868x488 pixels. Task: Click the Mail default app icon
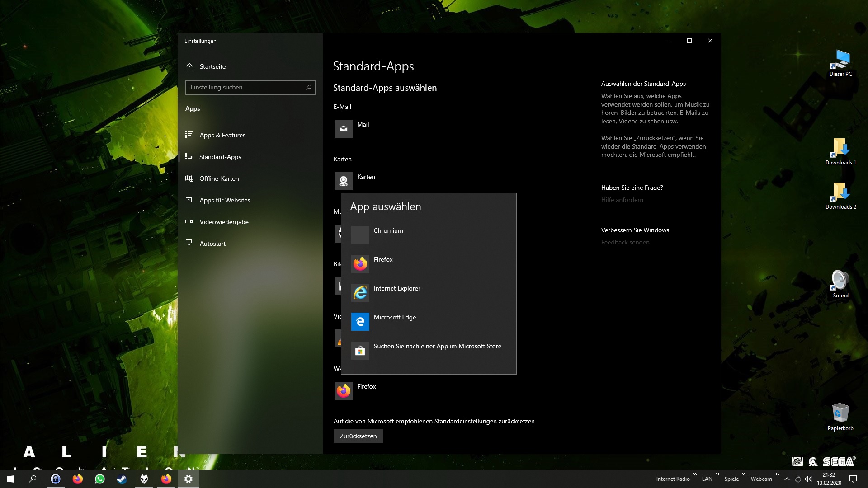[344, 129]
